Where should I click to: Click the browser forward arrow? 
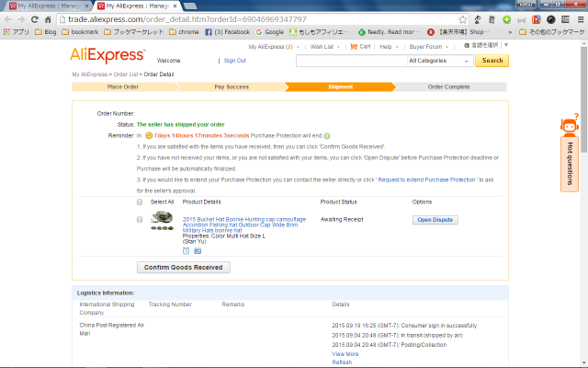click(x=21, y=19)
